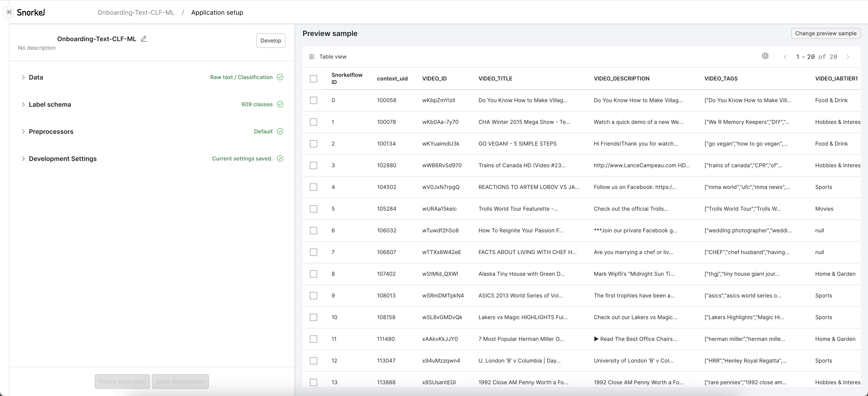
Task: Click the 'Raw text / Classification' status
Action: pos(241,77)
